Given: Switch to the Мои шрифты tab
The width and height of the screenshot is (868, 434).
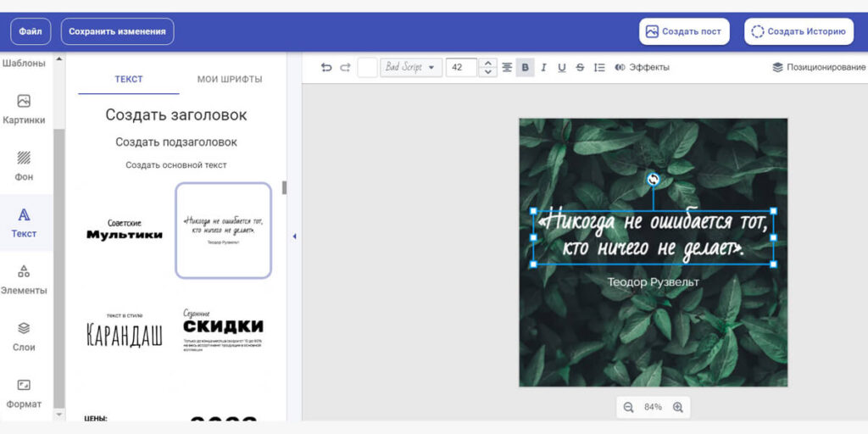Looking at the screenshot, I should tap(230, 79).
